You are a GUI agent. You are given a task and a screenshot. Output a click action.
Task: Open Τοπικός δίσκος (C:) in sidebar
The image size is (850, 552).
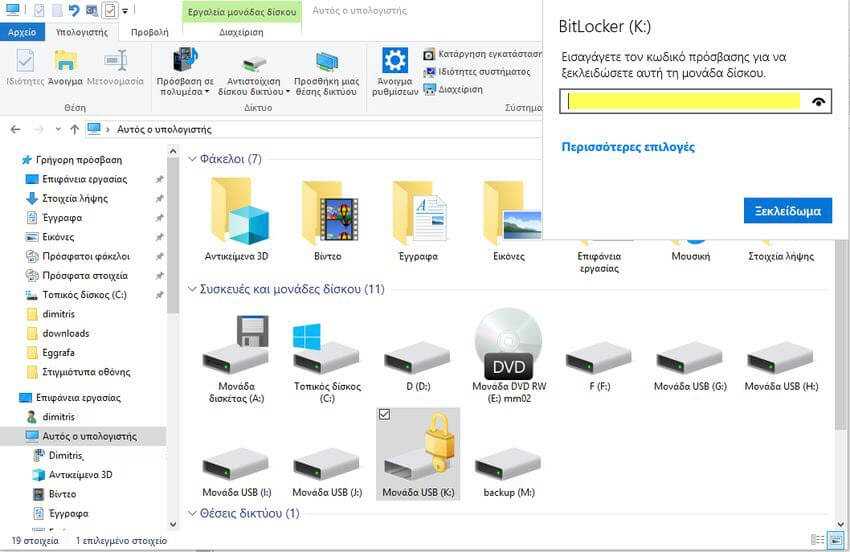[x=84, y=295]
